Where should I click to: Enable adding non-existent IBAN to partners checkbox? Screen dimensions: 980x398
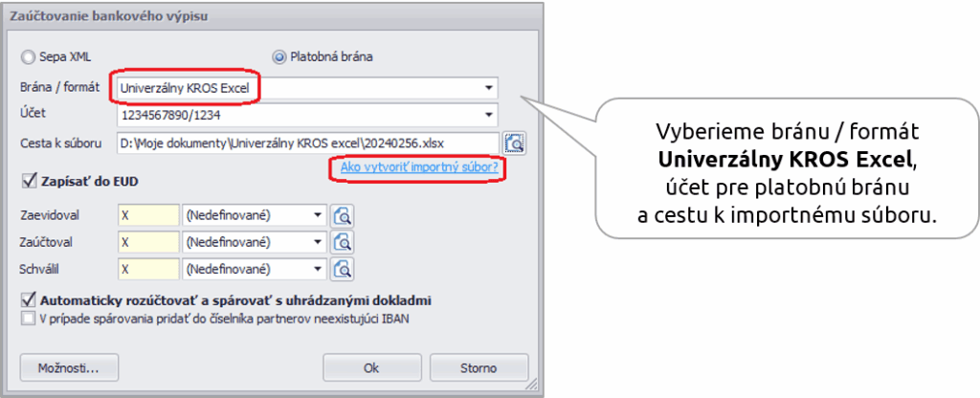click(x=28, y=319)
